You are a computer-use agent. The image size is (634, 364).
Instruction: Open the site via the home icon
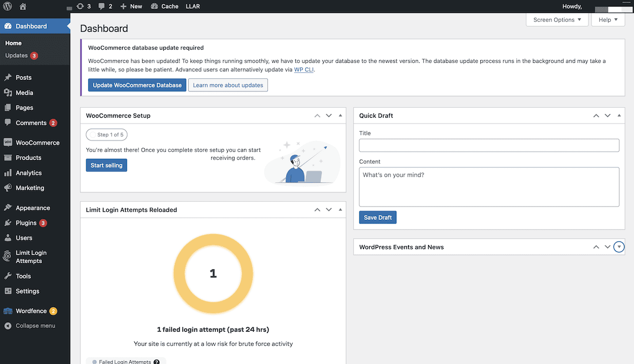click(x=22, y=6)
